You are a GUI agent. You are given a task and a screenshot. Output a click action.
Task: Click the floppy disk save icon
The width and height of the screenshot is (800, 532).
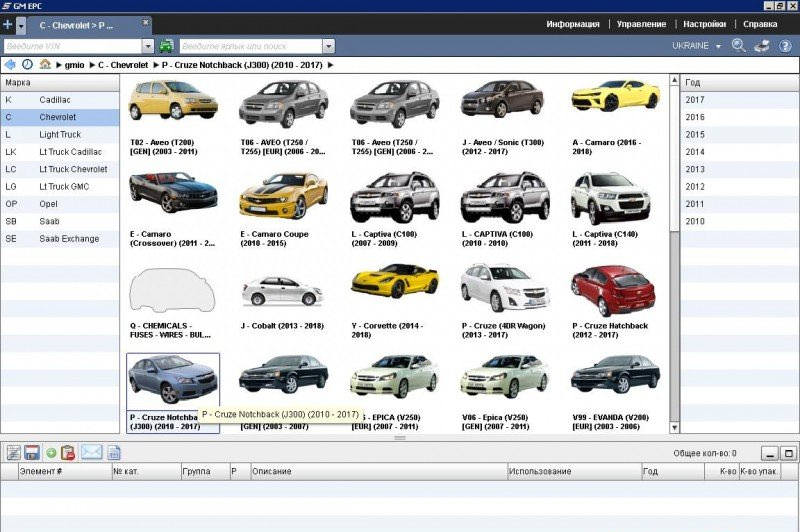[x=32, y=453]
